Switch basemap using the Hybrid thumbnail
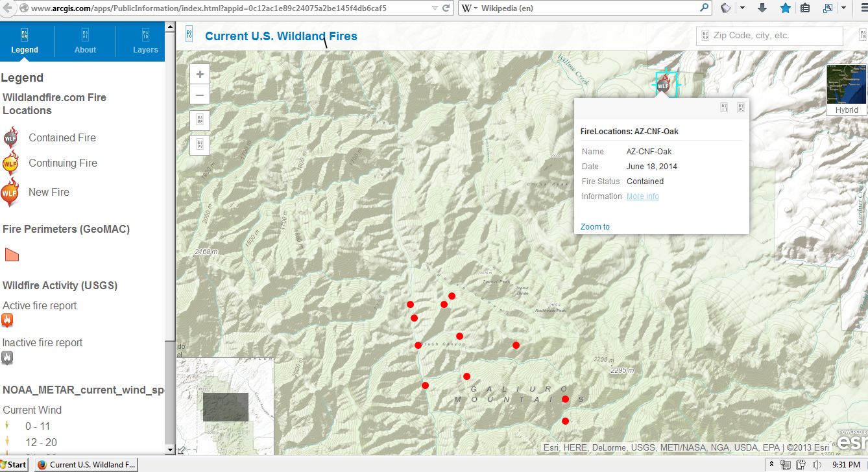Image resolution: width=868 pixels, height=472 pixels. [846, 89]
